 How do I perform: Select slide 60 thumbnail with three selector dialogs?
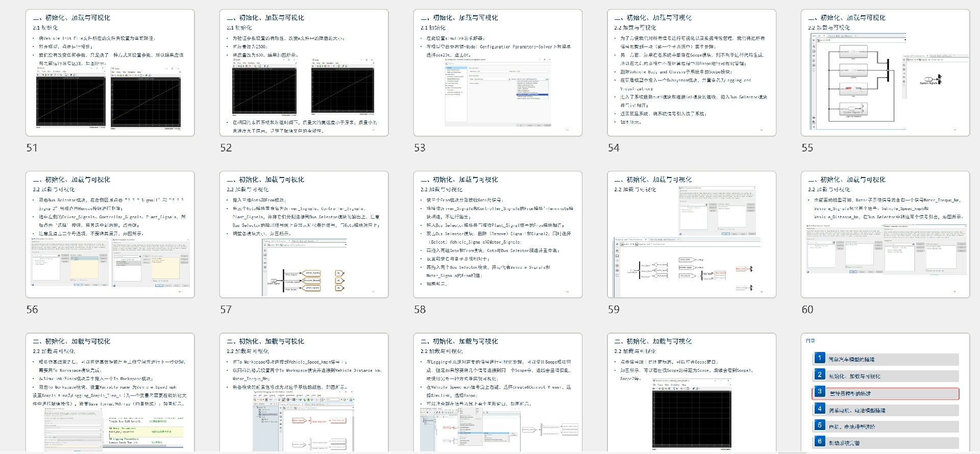(x=886, y=235)
